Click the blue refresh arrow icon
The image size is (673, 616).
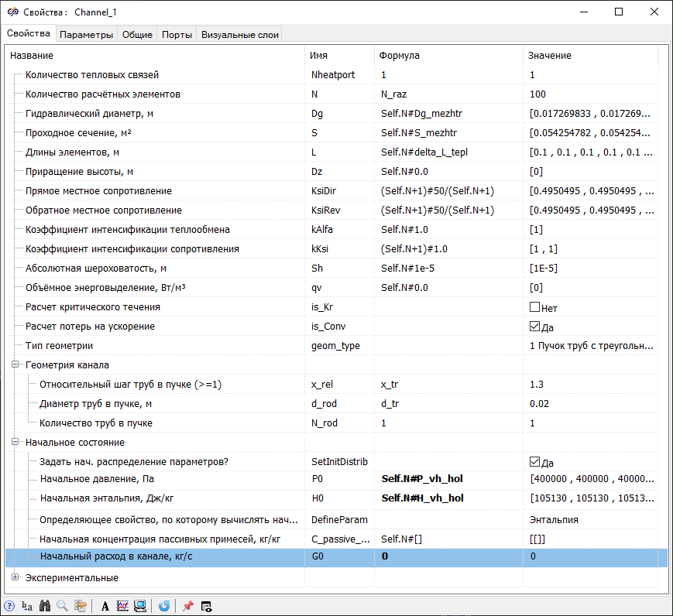click(164, 606)
